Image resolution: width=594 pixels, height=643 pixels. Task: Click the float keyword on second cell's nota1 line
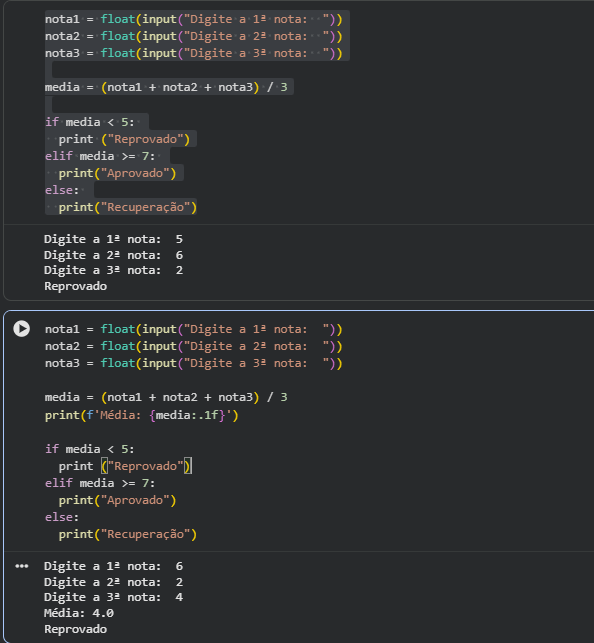point(118,329)
